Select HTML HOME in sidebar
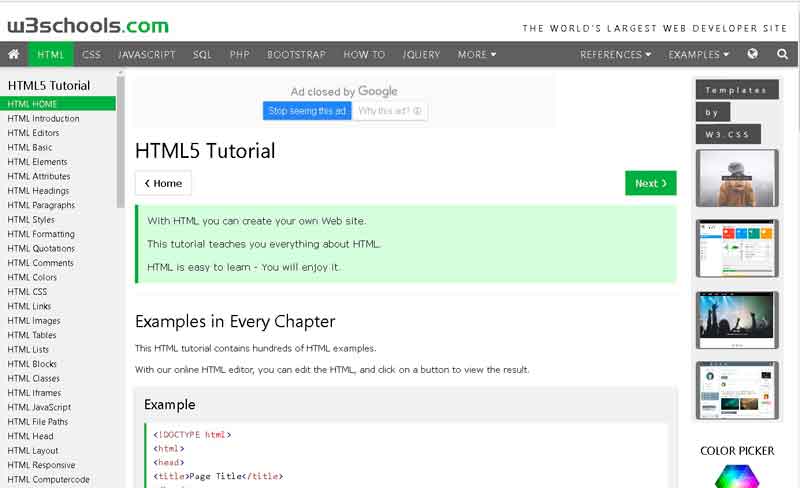The width and height of the screenshot is (800, 488). [58, 104]
